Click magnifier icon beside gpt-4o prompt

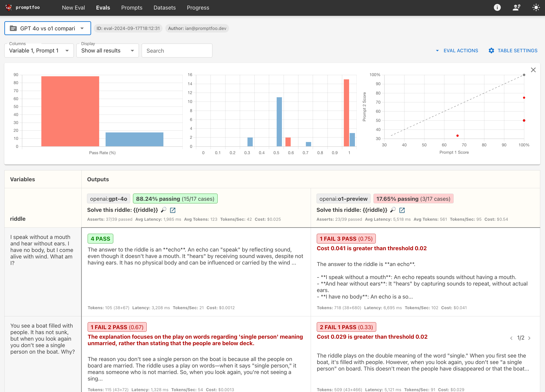(x=164, y=210)
